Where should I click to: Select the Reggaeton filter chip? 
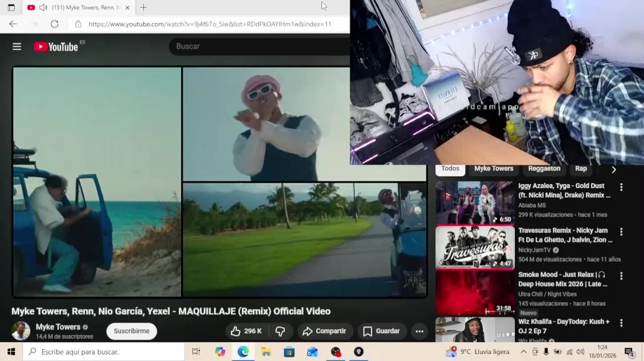[544, 169]
